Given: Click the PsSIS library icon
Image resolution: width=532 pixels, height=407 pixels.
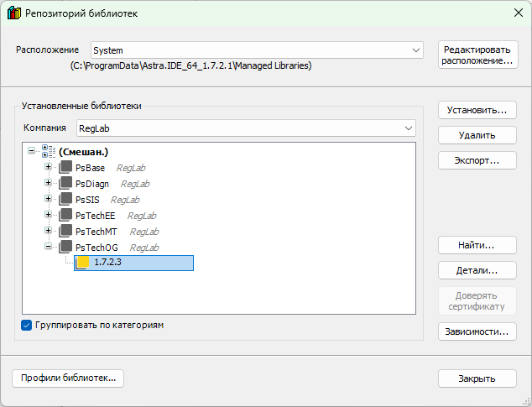Looking at the screenshot, I should pyautogui.click(x=66, y=200).
